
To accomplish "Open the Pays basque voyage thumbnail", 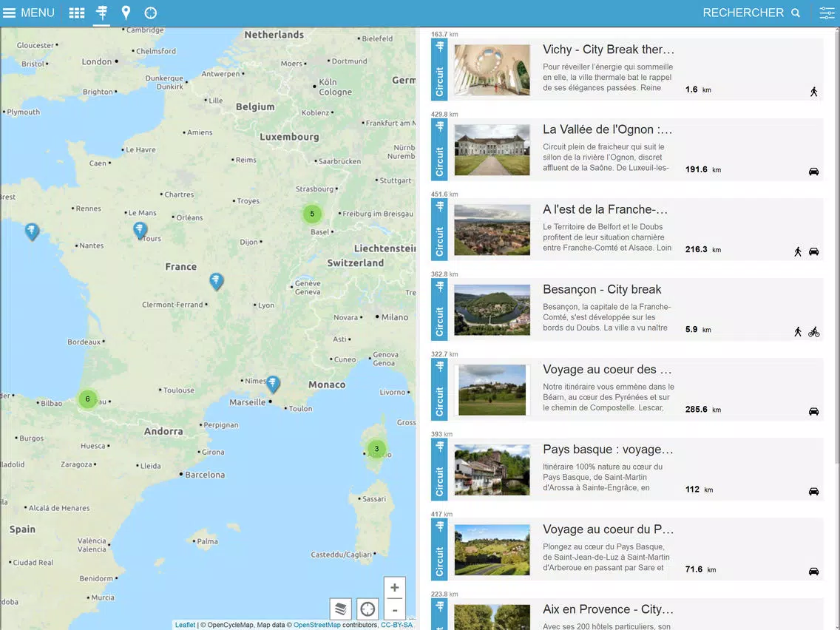I will point(492,470).
